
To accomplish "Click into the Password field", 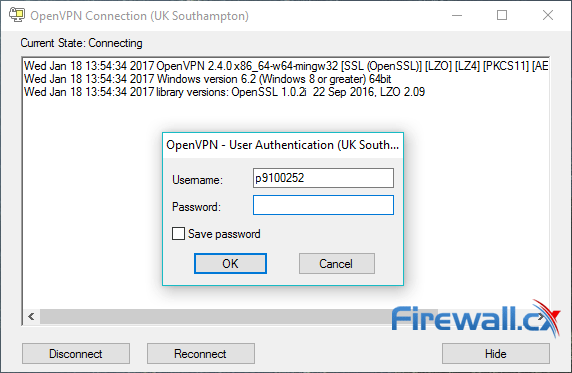I will pyautogui.click(x=323, y=205).
